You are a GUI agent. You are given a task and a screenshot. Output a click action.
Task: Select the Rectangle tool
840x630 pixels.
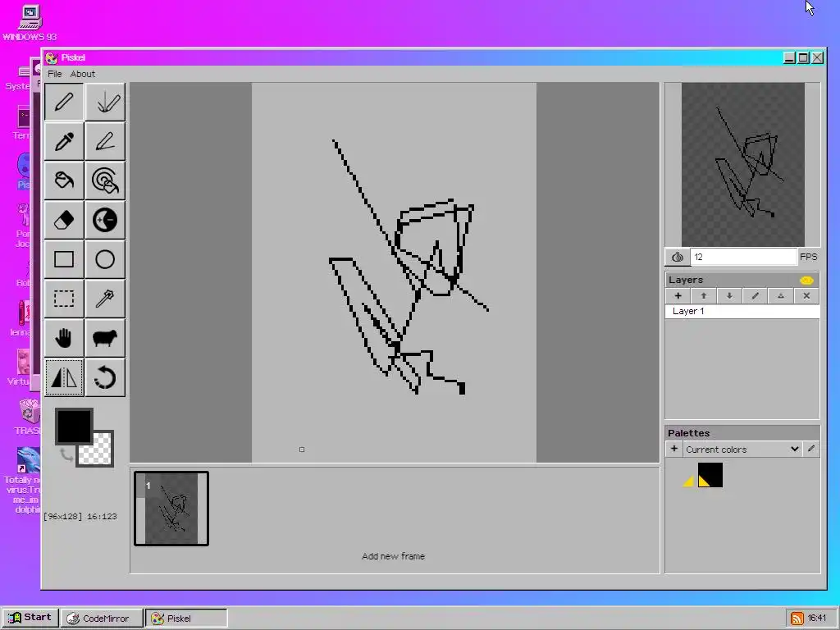point(64,259)
